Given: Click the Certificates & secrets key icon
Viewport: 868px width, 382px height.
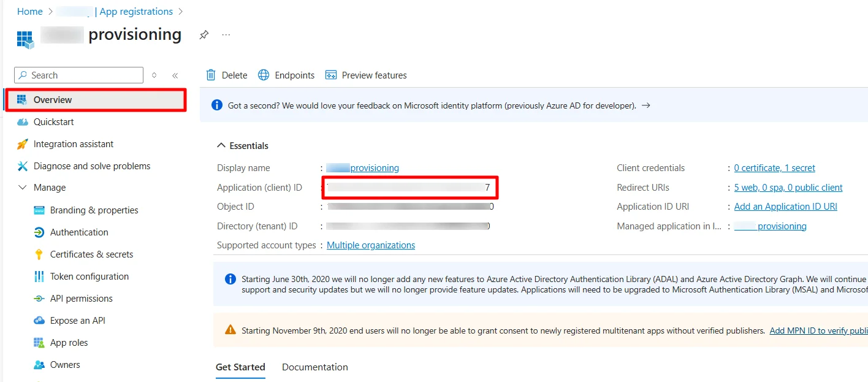Looking at the screenshot, I should tap(38, 254).
